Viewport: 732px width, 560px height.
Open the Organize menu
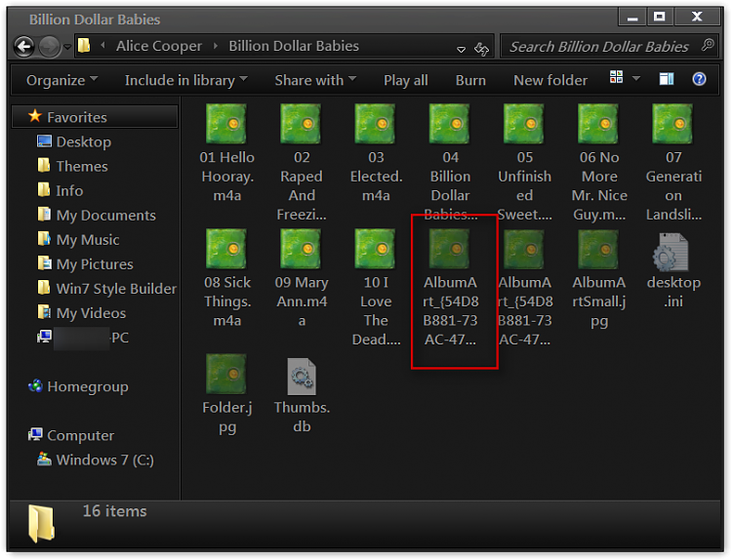pos(62,80)
